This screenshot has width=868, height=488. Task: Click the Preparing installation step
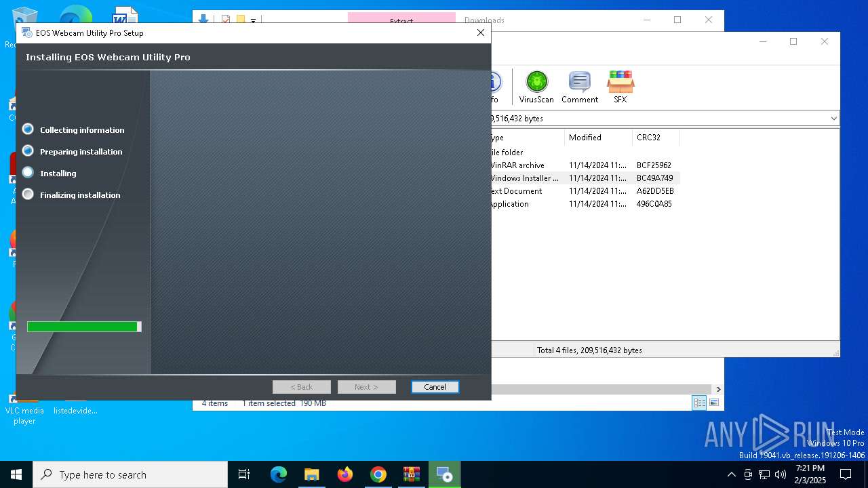tap(81, 151)
